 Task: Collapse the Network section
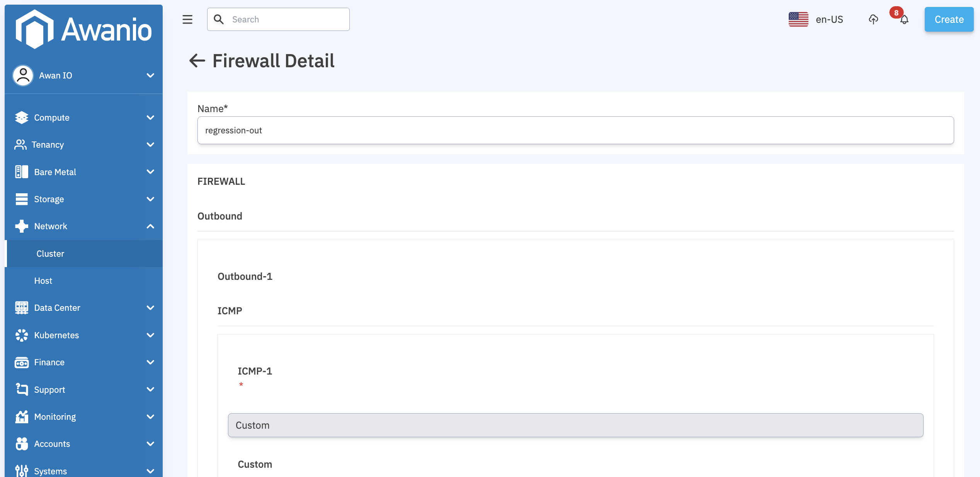[x=150, y=226]
